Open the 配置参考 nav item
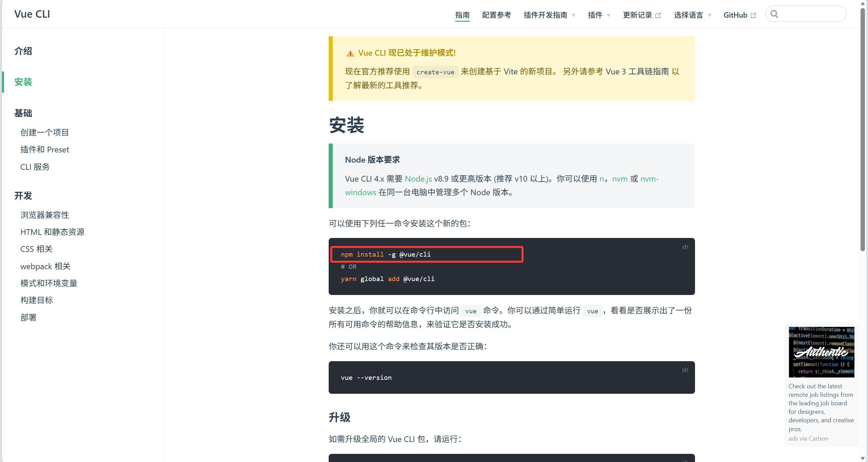 (496, 15)
